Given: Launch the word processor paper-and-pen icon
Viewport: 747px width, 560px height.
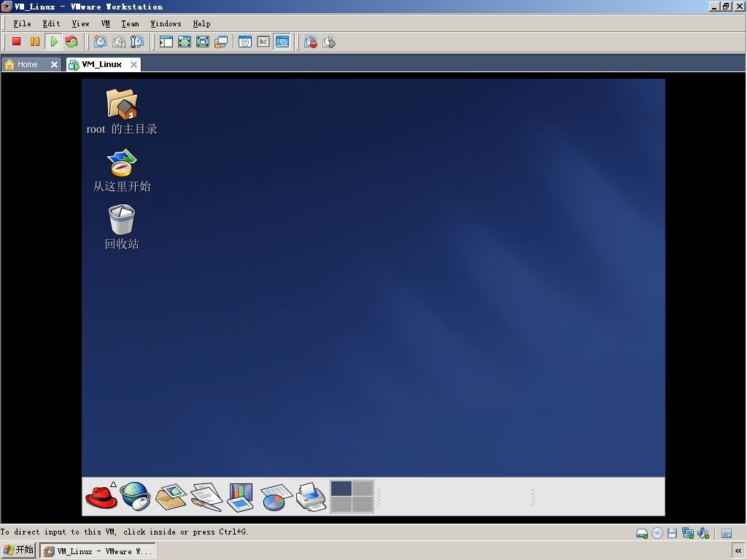Looking at the screenshot, I should (x=206, y=497).
